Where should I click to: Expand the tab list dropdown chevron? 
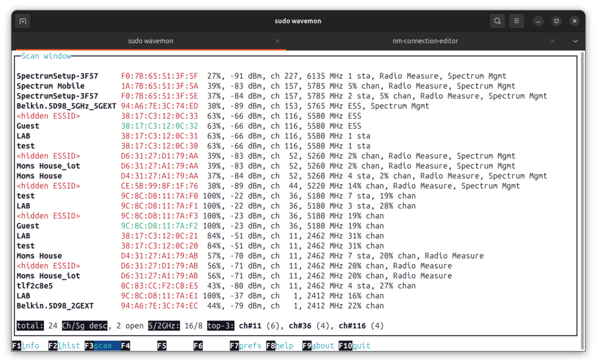pos(575,41)
